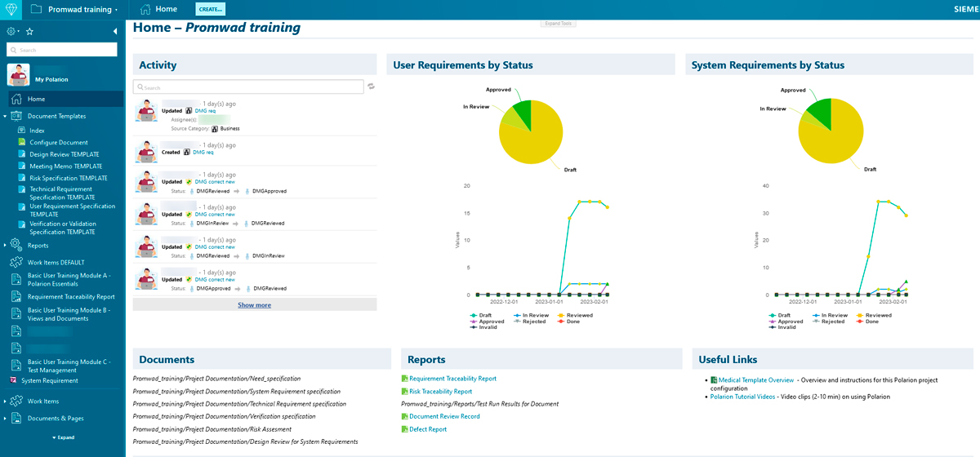
Task: Click Show more under Activity
Action: (x=254, y=304)
